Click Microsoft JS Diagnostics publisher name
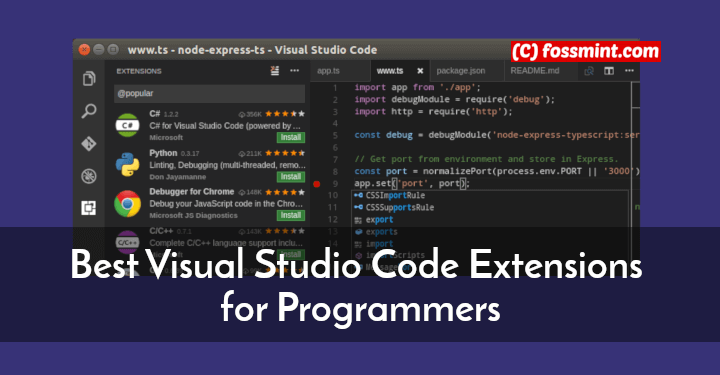 [193, 215]
